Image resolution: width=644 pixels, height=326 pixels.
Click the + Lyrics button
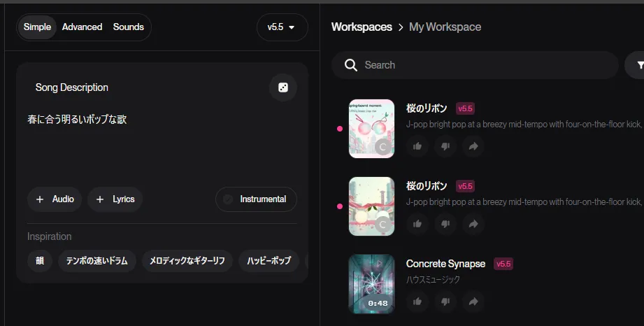[115, 199]
